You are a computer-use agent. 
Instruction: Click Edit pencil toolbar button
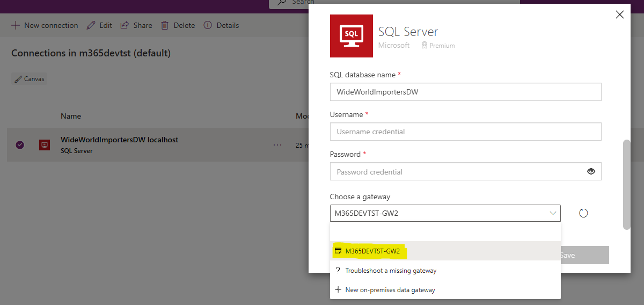[x=99, y=25]
